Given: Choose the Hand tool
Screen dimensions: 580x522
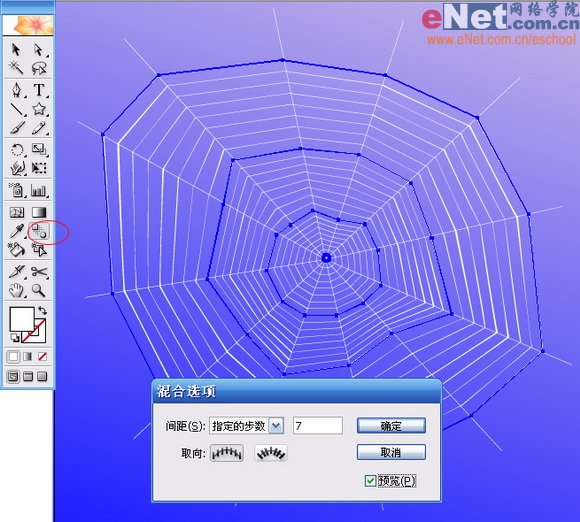Looking at the screenshot, I should pyautogui.click(x=17, y=290).
